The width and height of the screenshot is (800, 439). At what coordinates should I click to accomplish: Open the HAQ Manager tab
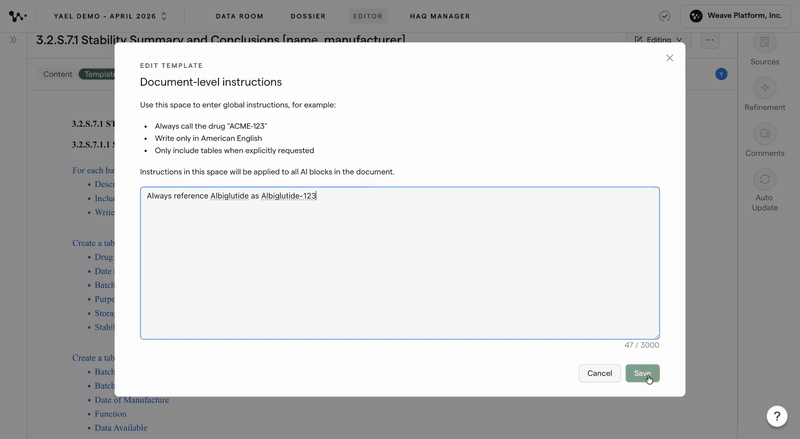coord(440,16)
